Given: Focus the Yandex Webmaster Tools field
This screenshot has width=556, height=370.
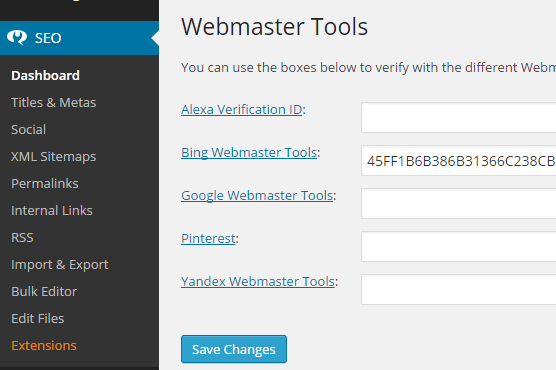Looking at the screenshot, I should 458,289.
